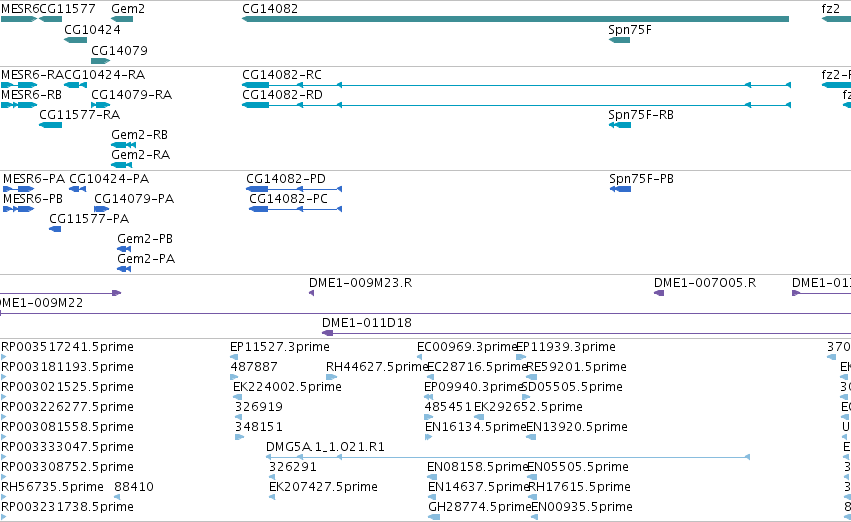851x522 pixels.
Task: Select EST RP003181193.5prime
Action: click(67, 367)
